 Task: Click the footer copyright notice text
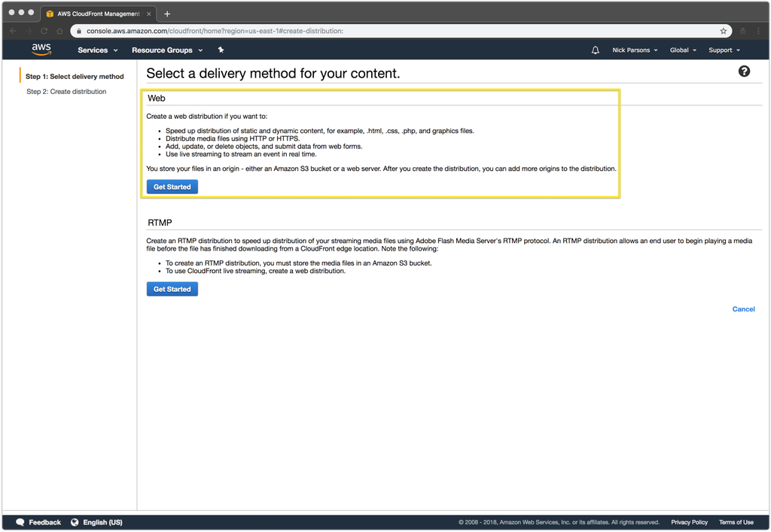[x=559, y=522]
